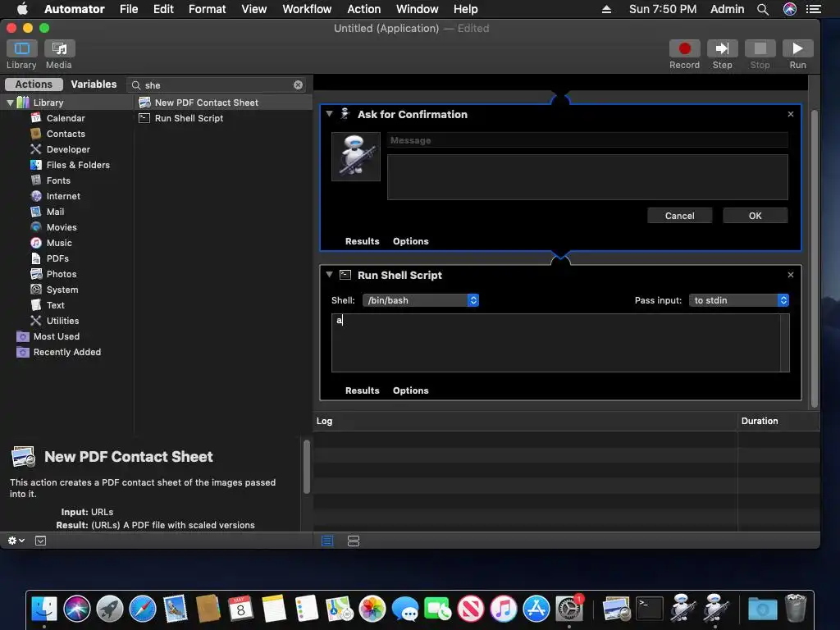Select the Contacts category
840x630 pixels.
pos(66,134)
